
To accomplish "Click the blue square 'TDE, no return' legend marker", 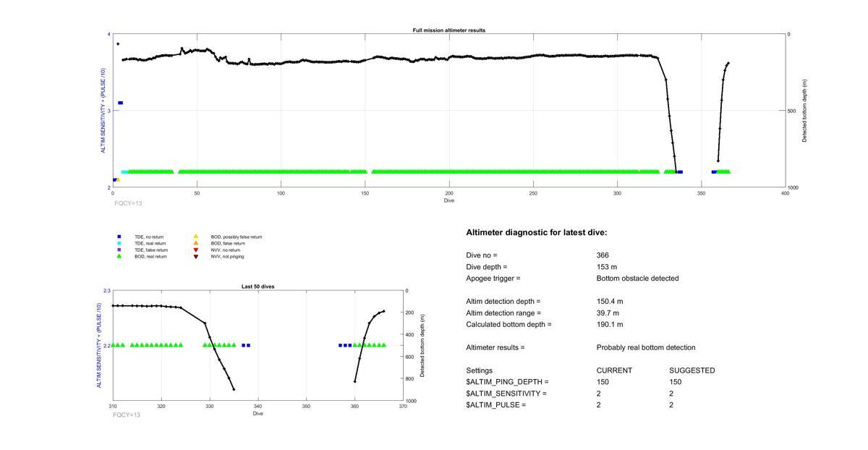I will [119, 237].
